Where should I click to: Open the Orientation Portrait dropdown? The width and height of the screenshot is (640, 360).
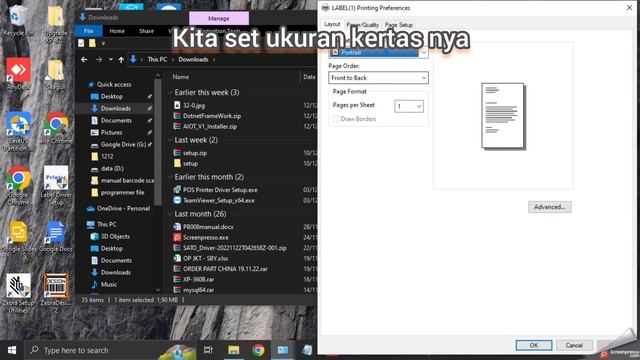coord(378,52)
